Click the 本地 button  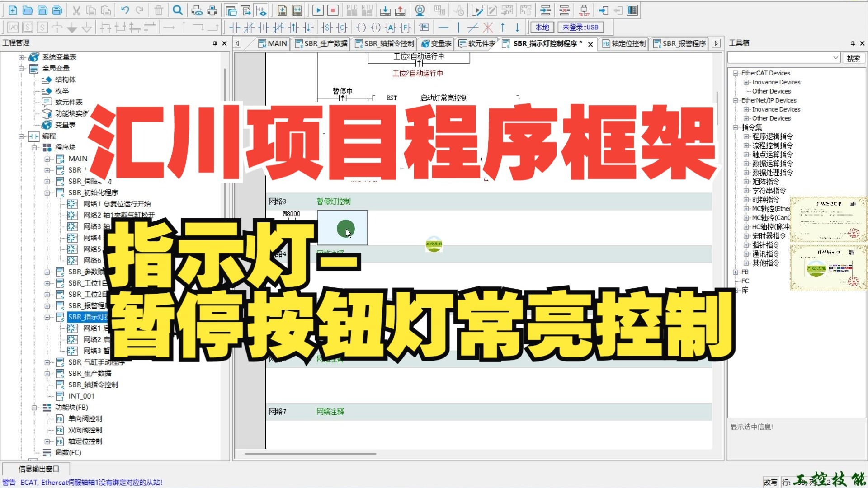[x=542, y=28]
